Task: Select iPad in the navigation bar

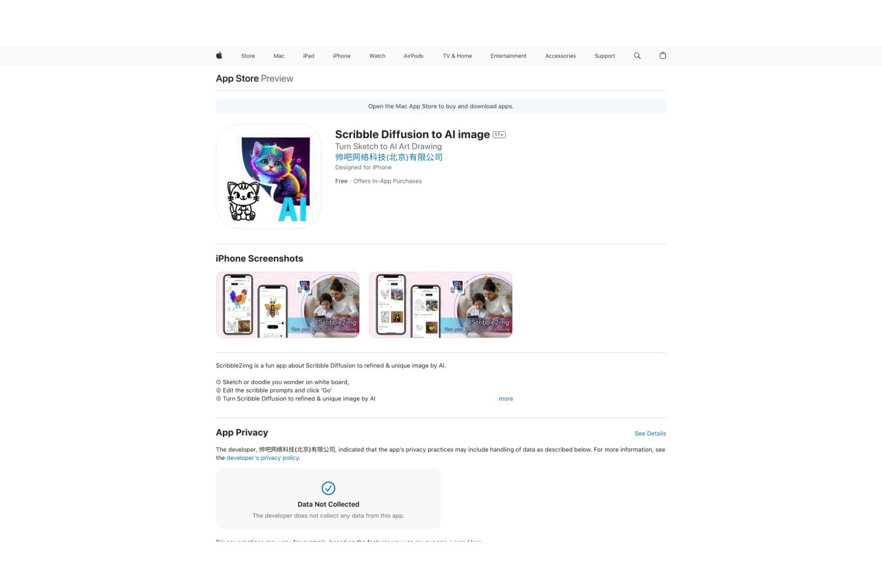Action: [x=309, y=56]
